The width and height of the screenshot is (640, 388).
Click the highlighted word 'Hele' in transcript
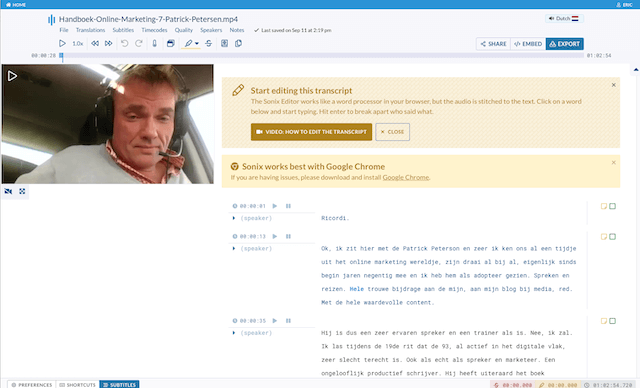coord(356,289)
